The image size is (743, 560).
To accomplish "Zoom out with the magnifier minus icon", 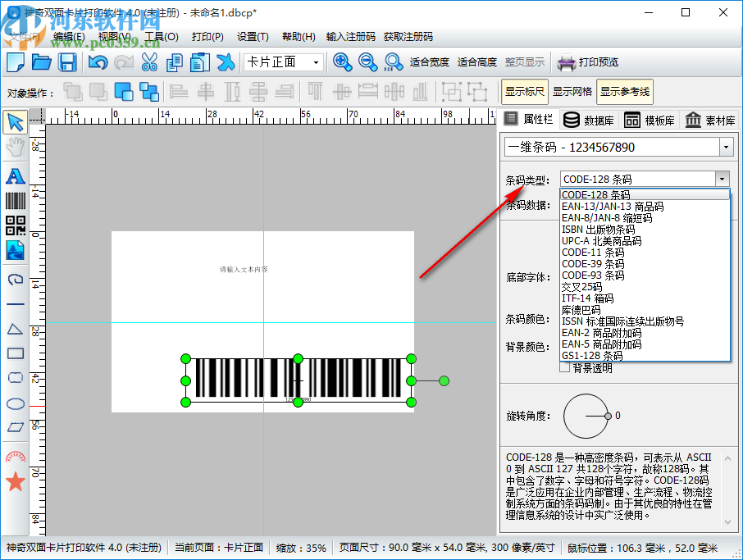I will point(367,62).
